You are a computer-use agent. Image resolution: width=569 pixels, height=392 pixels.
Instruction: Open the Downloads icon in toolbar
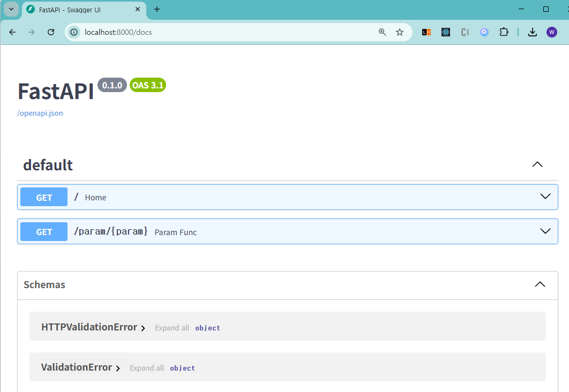(x=533, y=32)
